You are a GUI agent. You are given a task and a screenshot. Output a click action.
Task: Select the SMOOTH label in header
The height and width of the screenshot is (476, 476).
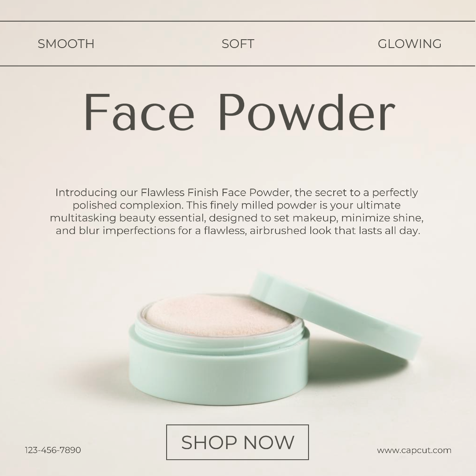tap(66, 44)
